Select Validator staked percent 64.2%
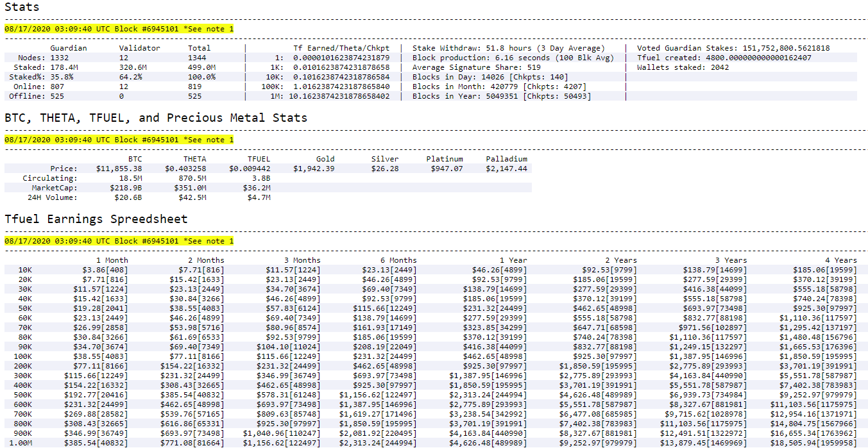Screen dimensions: 868x448 tap(131, 77)
